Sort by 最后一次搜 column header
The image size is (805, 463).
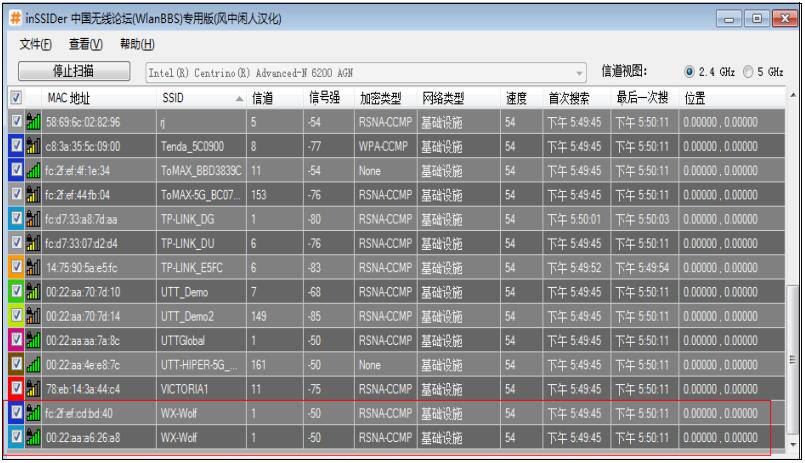pos(645,98)
